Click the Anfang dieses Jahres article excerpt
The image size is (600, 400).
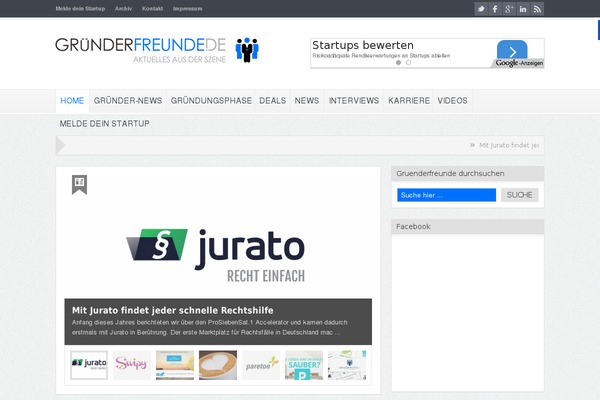coord(209,327)
